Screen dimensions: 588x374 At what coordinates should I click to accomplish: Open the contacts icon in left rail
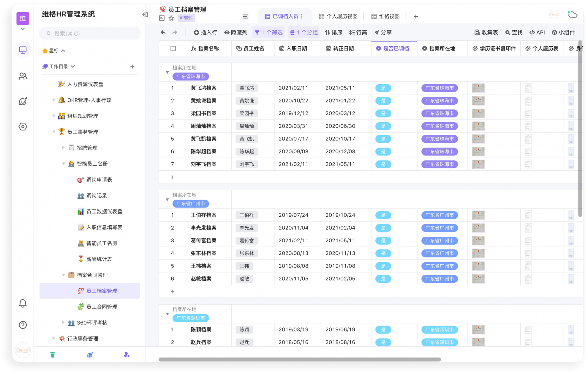click(23, 76)
